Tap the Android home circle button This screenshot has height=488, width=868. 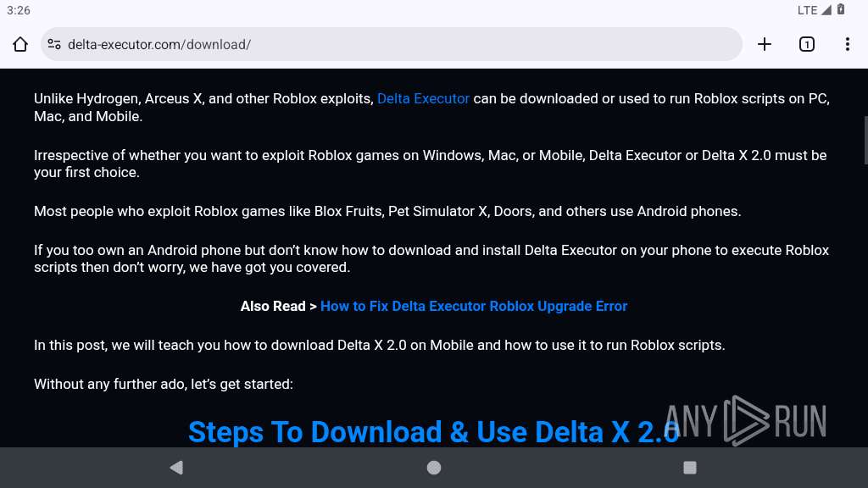pos(434,468)
